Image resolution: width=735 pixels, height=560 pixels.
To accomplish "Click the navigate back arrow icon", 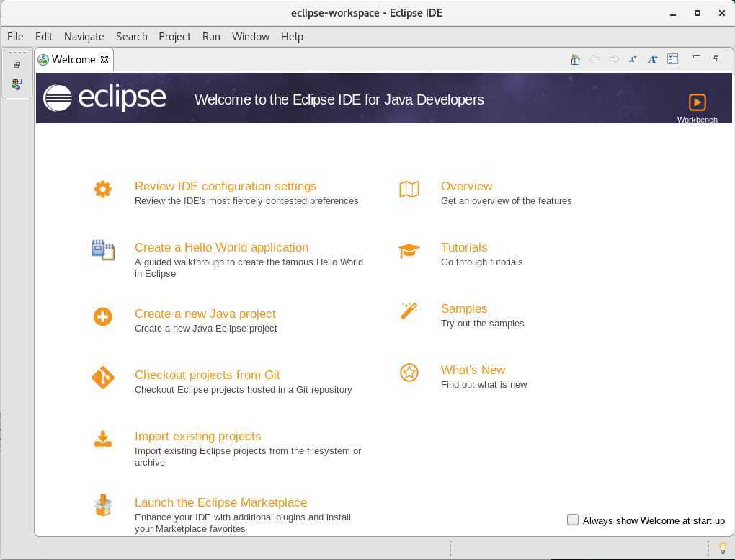I will 594,59.
